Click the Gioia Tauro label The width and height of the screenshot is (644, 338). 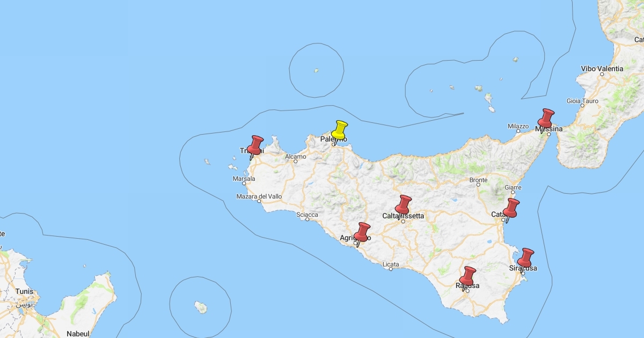coord(582,101)
